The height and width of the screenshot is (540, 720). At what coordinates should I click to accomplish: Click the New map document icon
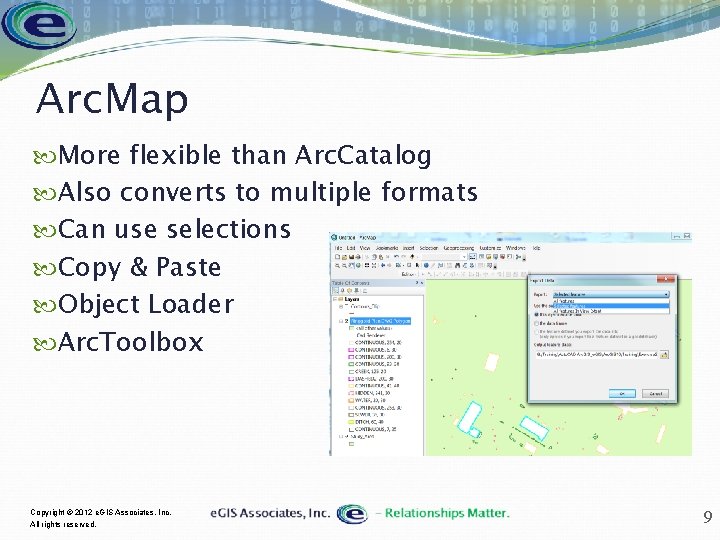tap(338, 257)
